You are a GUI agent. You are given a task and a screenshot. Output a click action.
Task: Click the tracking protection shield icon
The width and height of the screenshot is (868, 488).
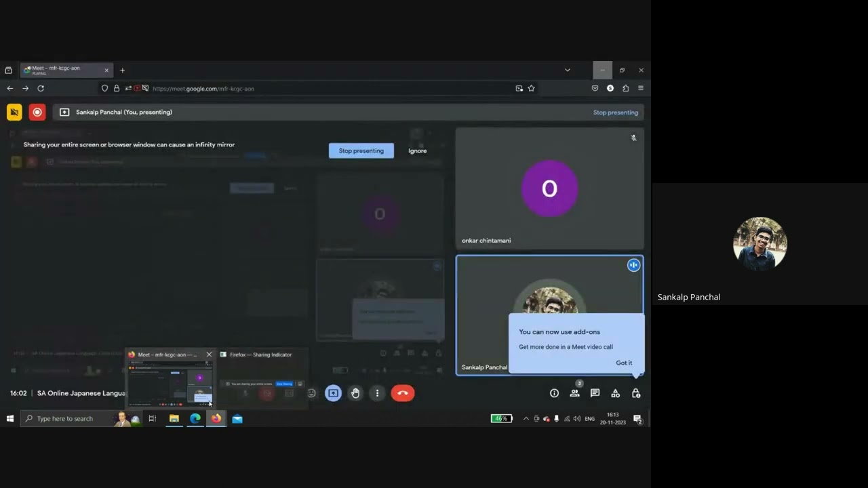pyautogui.click(x=104, y=88)
